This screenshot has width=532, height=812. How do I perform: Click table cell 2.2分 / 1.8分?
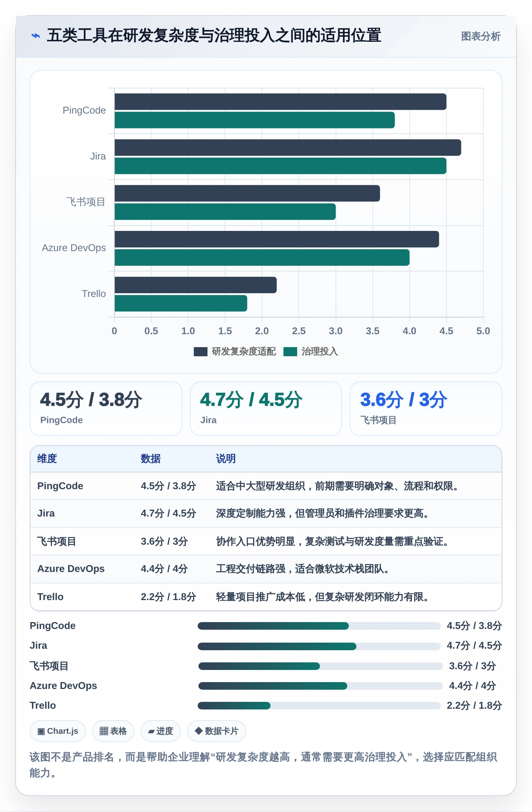[x=168, y=597]
